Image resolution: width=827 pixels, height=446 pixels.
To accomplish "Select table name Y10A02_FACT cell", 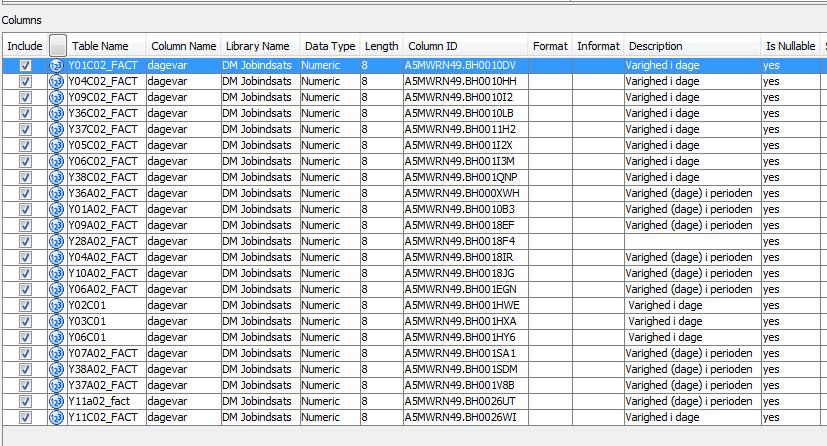I will click(106, 274).
